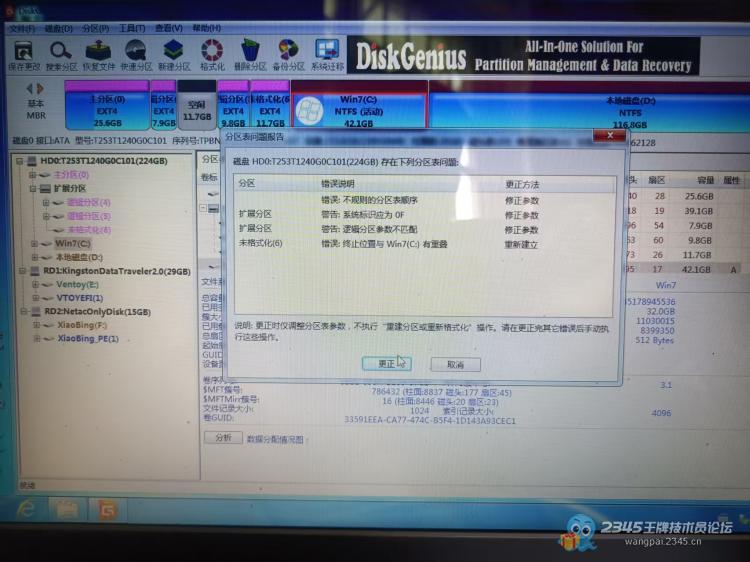Select the 逻辑分区参数不匹配 warning row
750x562 pixels.
(423, 230)
